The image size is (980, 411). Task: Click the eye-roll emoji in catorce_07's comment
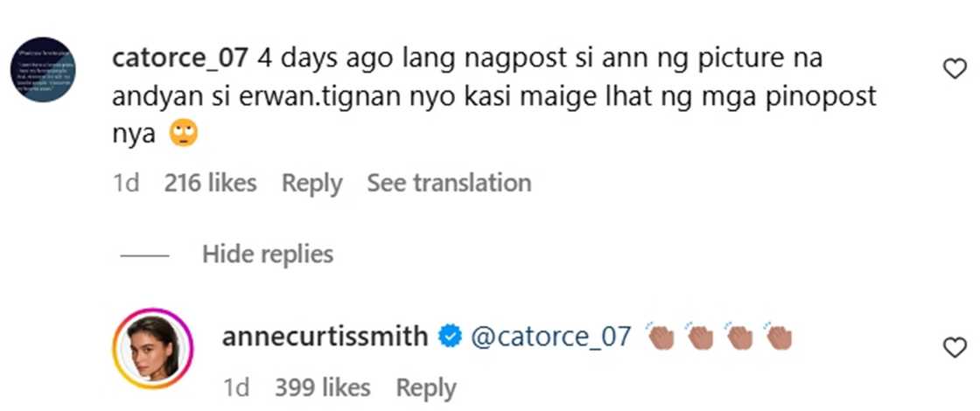183,133
